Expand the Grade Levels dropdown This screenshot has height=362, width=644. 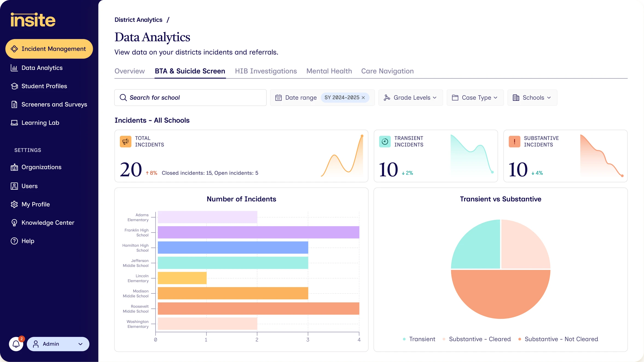[x=411, y=98]
